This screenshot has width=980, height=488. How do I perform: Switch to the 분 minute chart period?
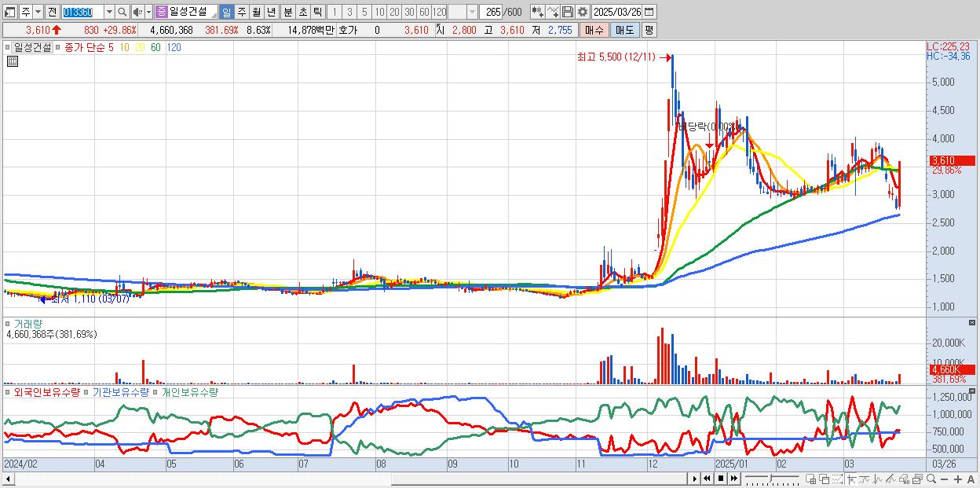(x=287, y=12)
